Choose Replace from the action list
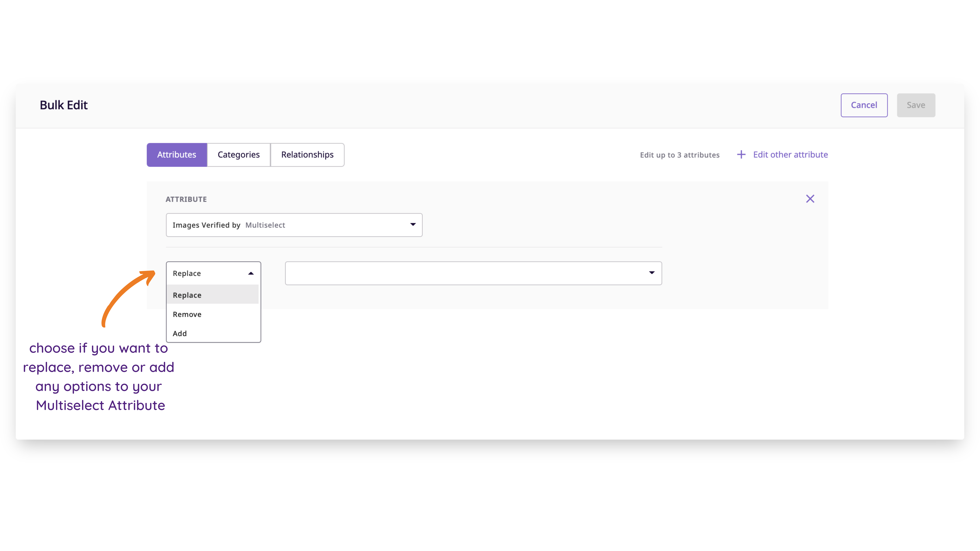This screenshot has height=551, width=980. [212, 295]
